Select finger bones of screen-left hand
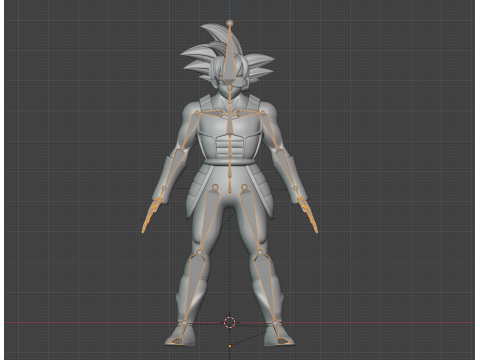 (x=152, y=214)
